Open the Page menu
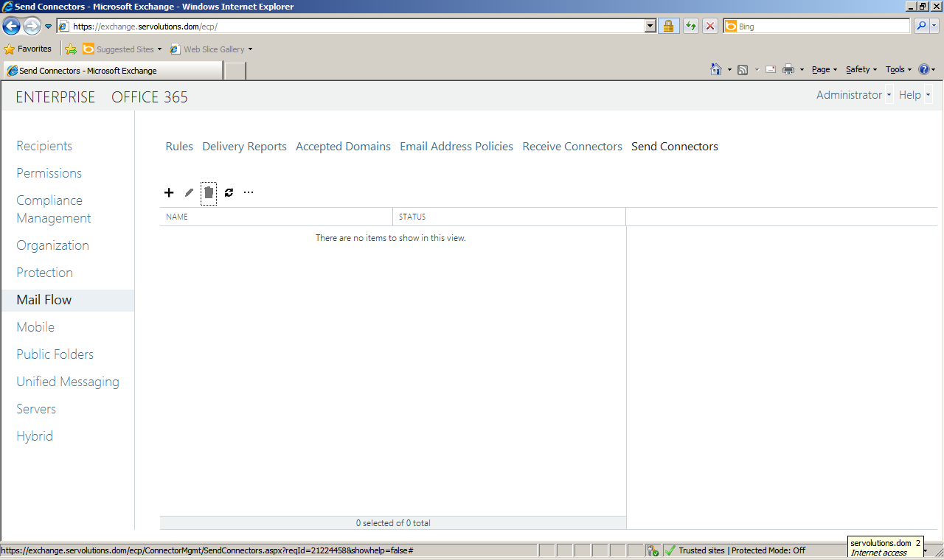The height and width of the screenshot is (560, 944). tap(825, 69)
